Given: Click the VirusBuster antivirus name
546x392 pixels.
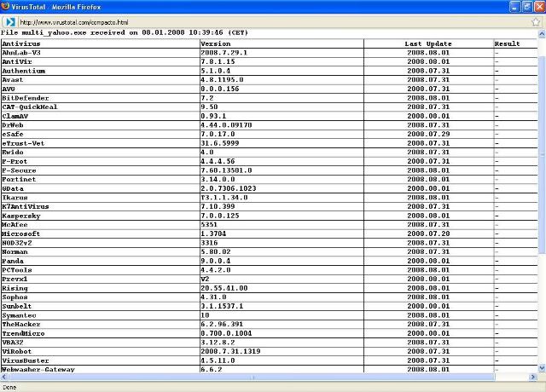Looking at the screenshot, I should (26, 360).
